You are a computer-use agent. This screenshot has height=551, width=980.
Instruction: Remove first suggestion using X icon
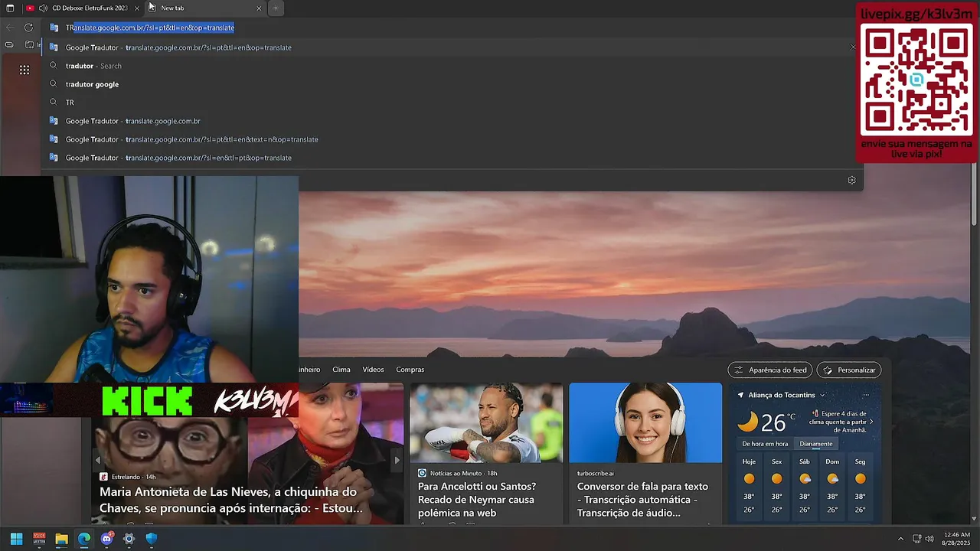click(x=853, y=47)
